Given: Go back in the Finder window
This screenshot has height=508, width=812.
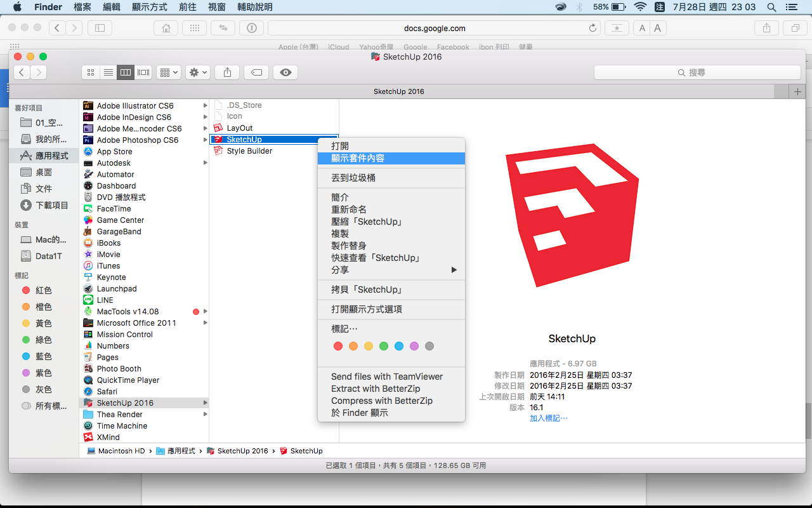Looking at the screenshot, I should click(x=22, y=72).
